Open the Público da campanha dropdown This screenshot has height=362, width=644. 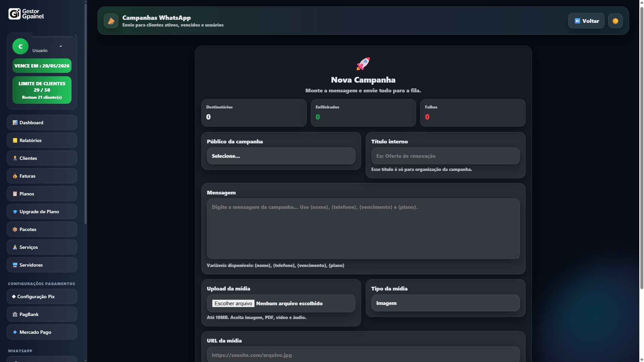click(x=281, y=156)
